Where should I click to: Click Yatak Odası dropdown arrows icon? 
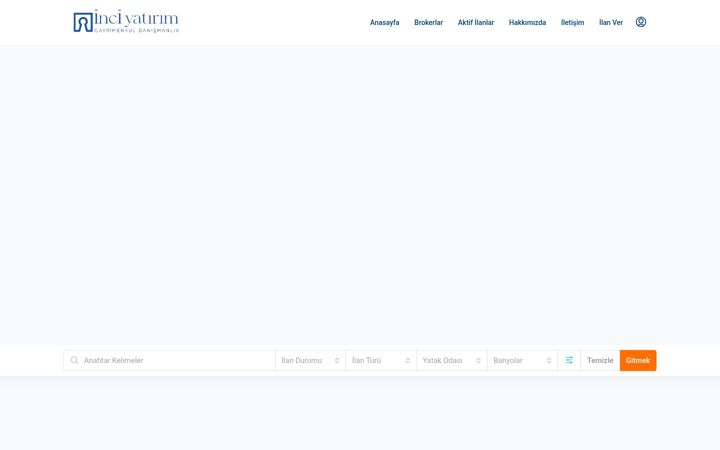[478, 360]
